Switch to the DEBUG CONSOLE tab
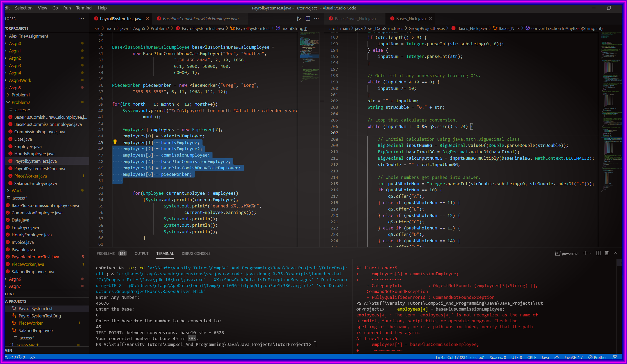Screen dimensions: 627x364 [x=196, y=253]
